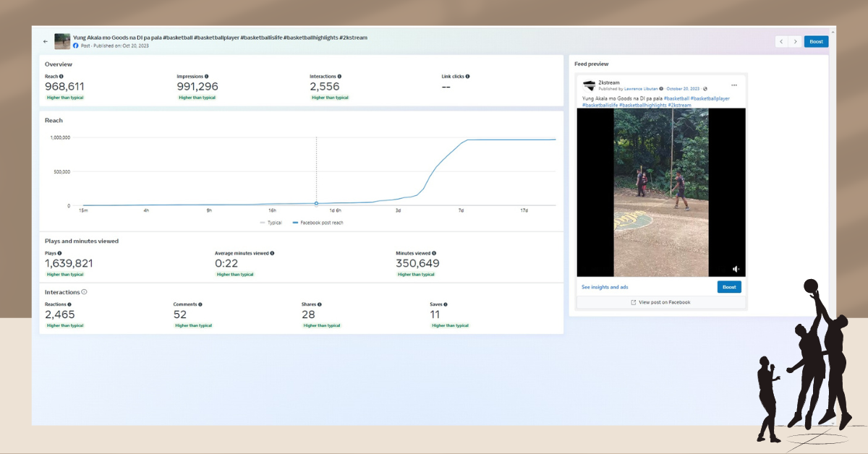Select the average minutes value 0:22
The image size is (868, 454).
pyautogui.click(x=226, y=264)
